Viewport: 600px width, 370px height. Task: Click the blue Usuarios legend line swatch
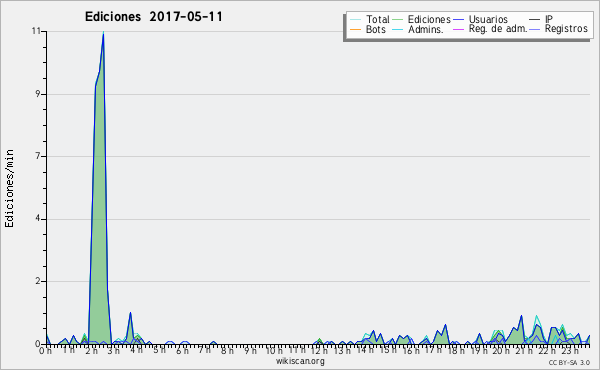point(458,20)
